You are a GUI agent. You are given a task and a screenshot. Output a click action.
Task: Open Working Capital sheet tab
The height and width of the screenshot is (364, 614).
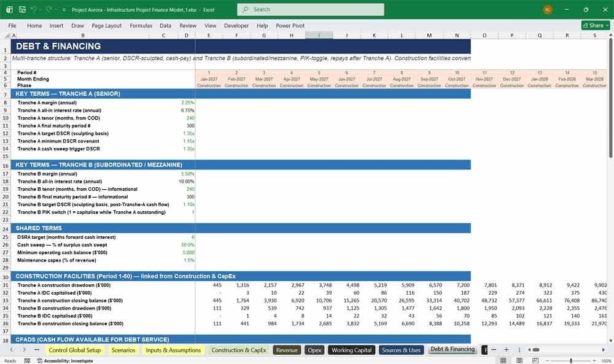click(352, 350)
